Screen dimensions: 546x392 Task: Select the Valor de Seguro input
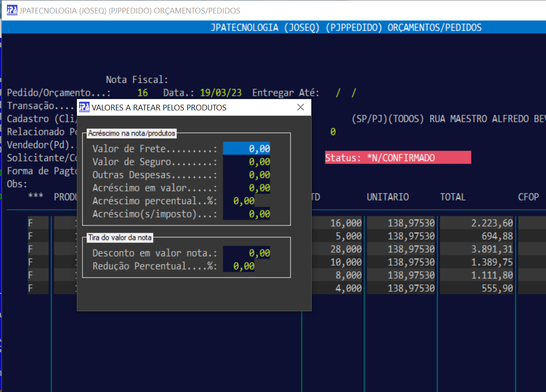click(x=246, y=162)
